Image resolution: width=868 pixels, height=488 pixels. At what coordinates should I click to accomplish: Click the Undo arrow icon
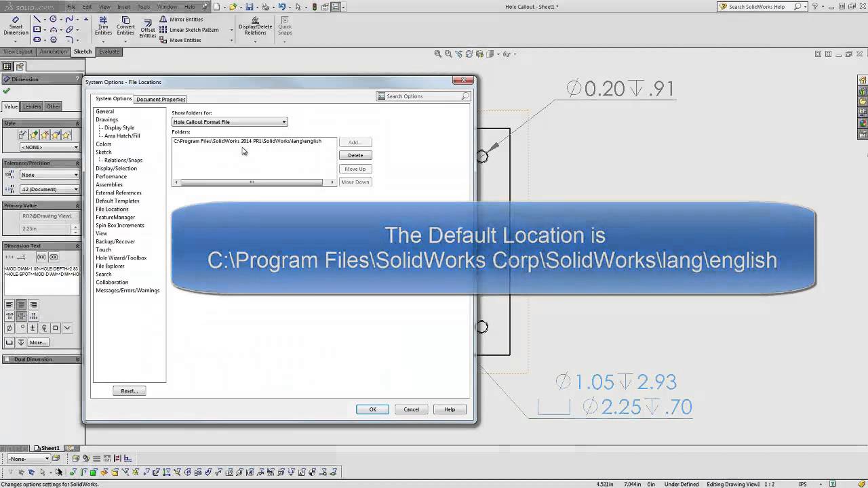coord(282,7)
